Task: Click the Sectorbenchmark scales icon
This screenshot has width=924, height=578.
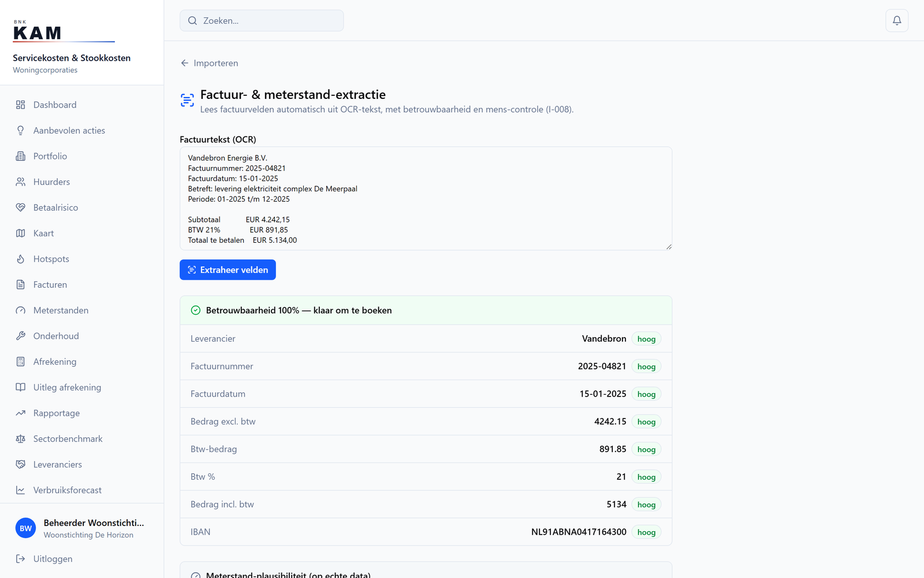Action: pos(21,439)
